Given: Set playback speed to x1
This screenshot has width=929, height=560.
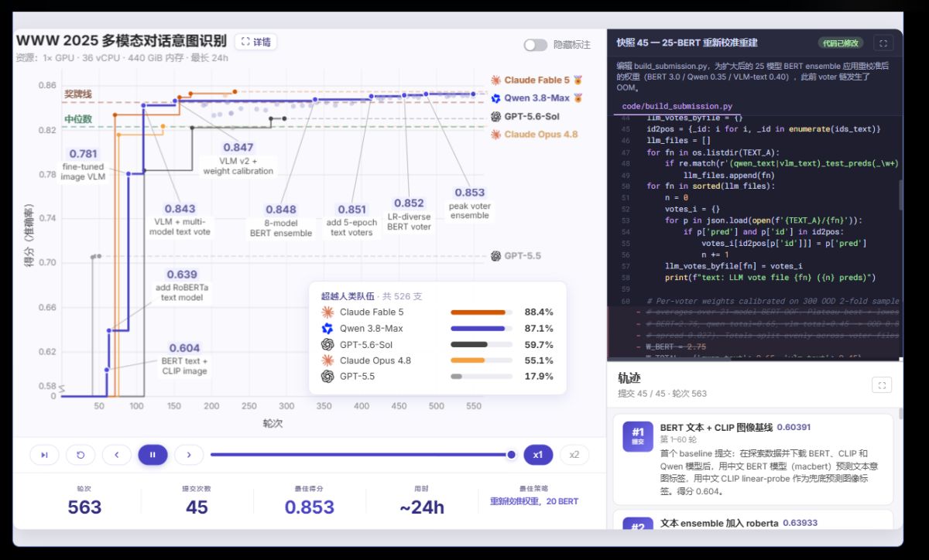Looking at the screenshot, I should click(538, 455).
